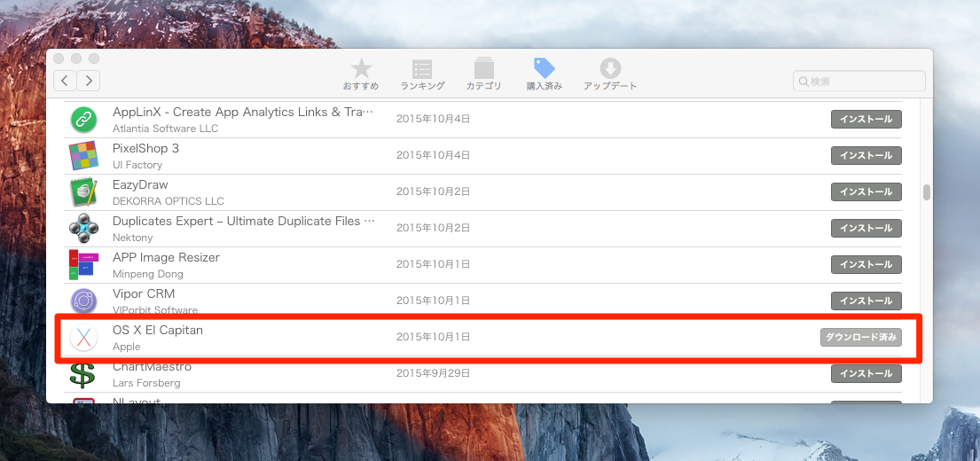
Task: Install AppLinX with its インストール button
Action: pos(866,120)
